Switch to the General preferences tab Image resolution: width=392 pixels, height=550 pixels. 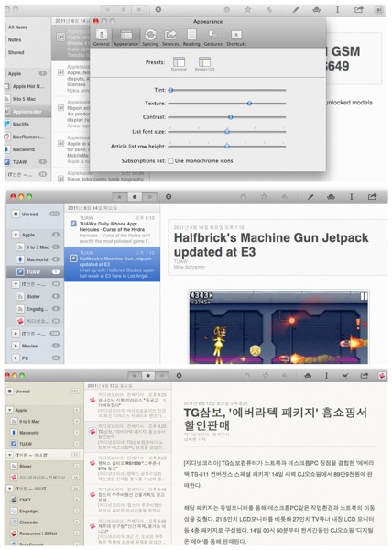pos(102,38)
